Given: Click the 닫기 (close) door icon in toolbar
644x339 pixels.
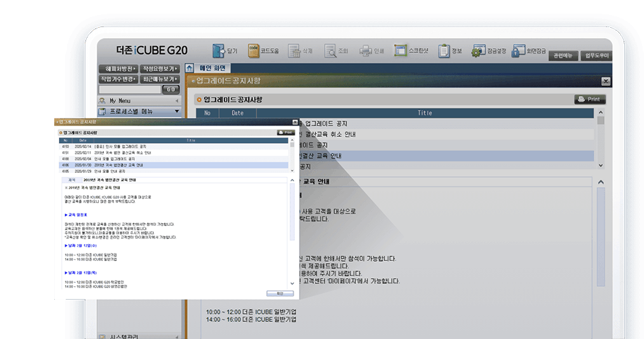Looking at the screenshot, I should (218, 51).
